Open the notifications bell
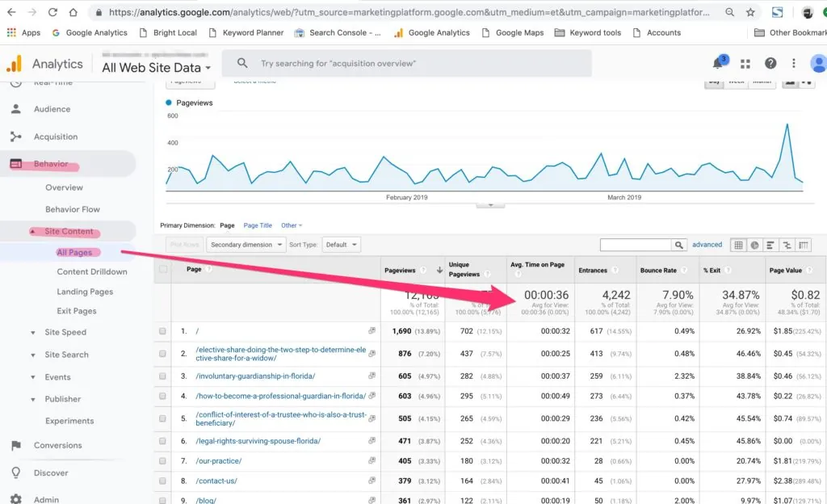This screenshot has height=504, width=827. (718, 64)
